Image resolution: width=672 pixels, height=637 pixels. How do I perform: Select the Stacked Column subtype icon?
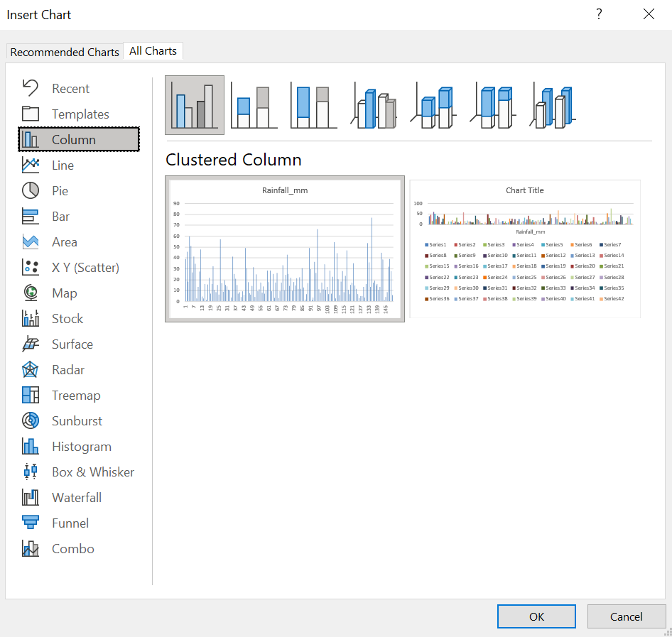254,106
